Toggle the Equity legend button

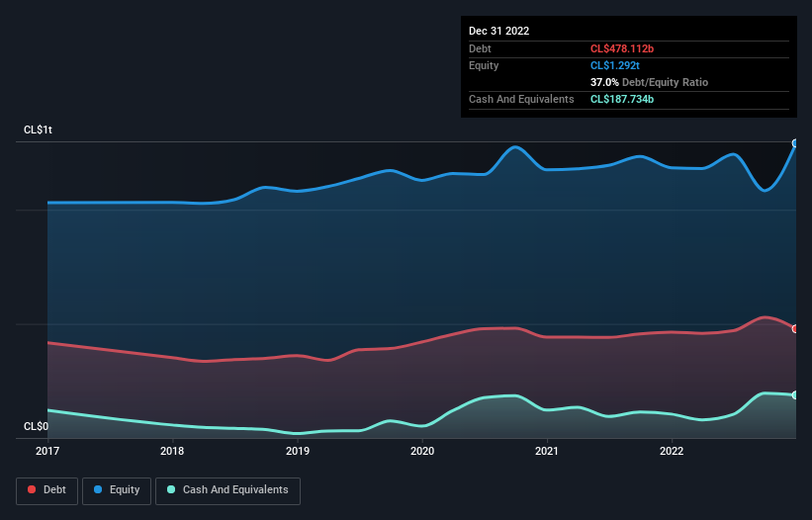pos(117,490)
